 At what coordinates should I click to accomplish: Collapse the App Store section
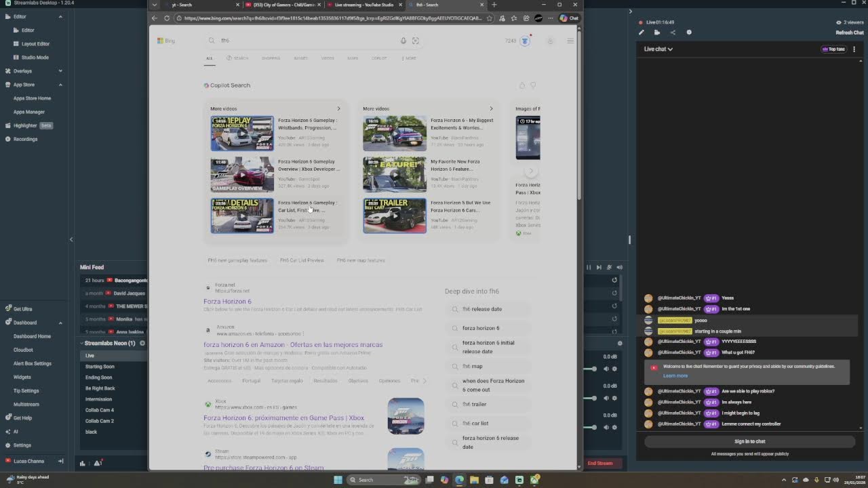[60, 85]
